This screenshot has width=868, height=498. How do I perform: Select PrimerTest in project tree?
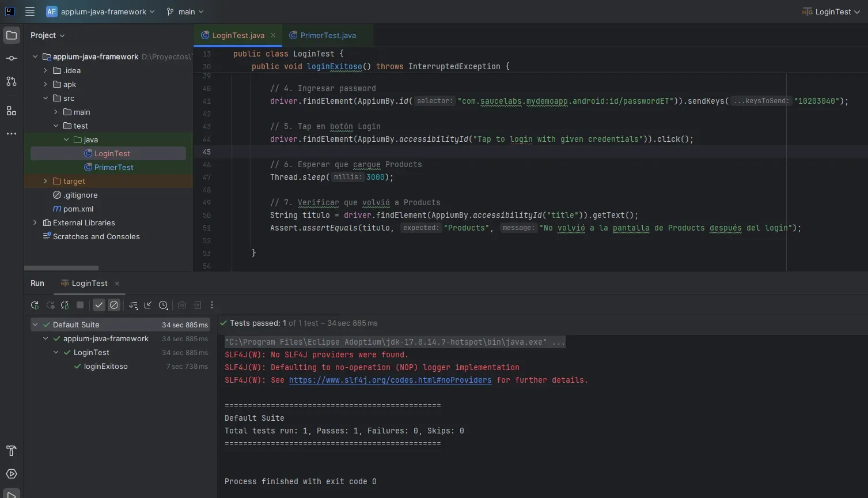(x=108, y=167)
